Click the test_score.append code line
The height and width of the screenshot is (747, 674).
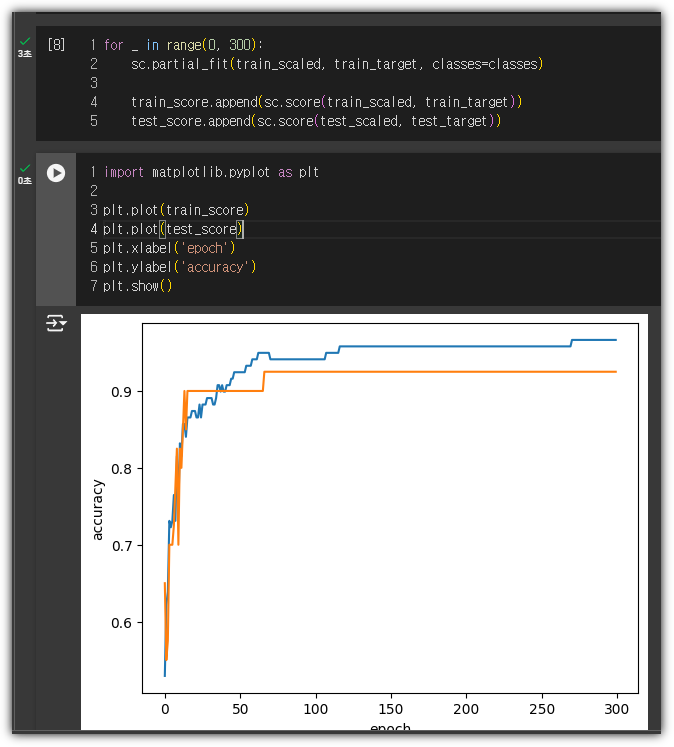(x=316, y=121)
